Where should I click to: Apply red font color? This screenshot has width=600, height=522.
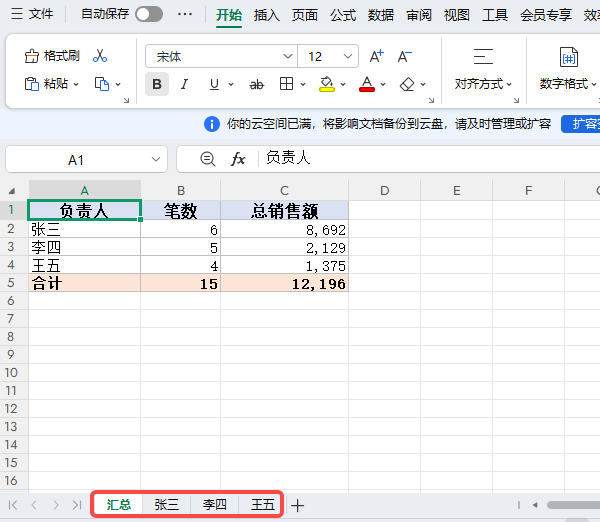[367, 84]
